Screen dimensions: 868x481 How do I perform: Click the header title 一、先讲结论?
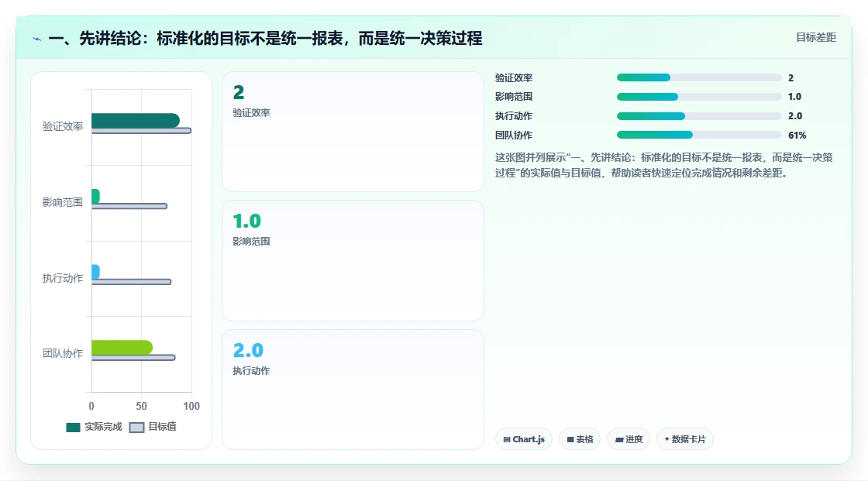[x=265, y=38]
